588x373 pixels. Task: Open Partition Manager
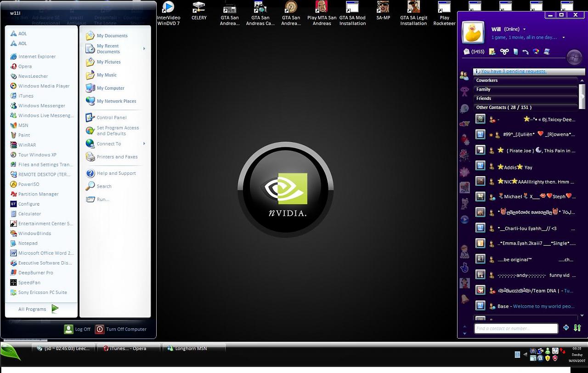pos(34,194)
